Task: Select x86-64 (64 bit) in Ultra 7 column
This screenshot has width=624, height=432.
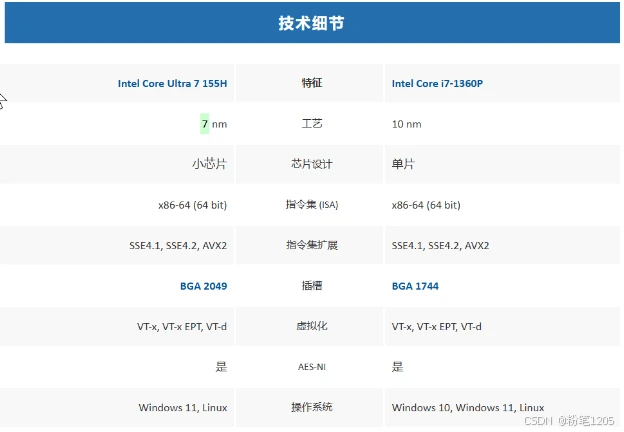Action: tap(193, 205)
